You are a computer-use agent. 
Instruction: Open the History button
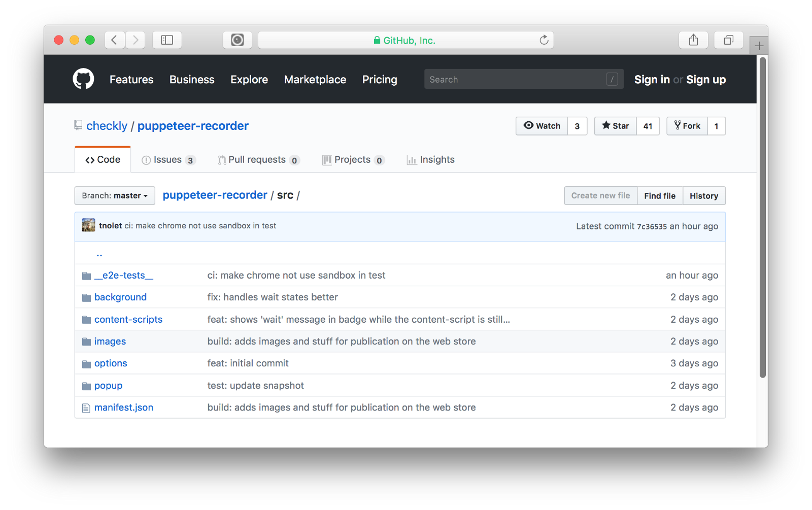[x=703, y=196]
